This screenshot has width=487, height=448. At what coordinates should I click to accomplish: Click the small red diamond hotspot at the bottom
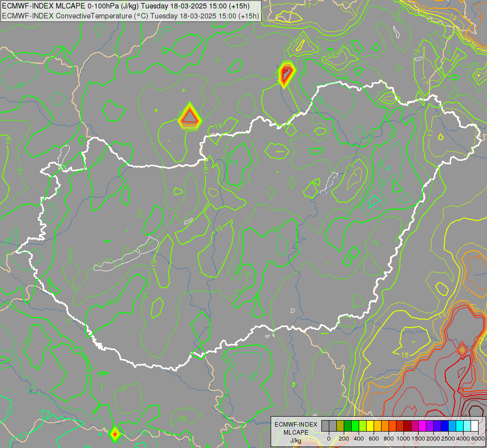point(115,434)
